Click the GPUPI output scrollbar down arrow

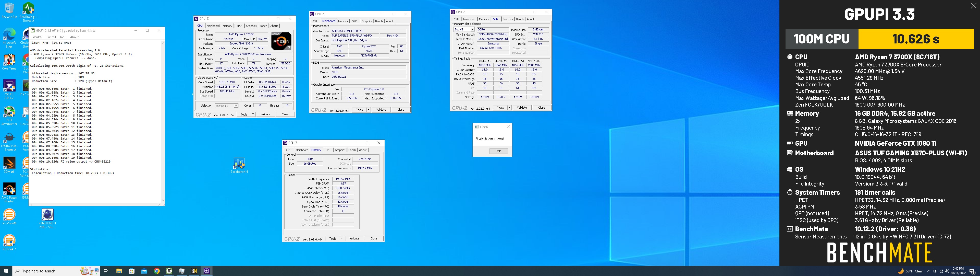click(163, 200)
